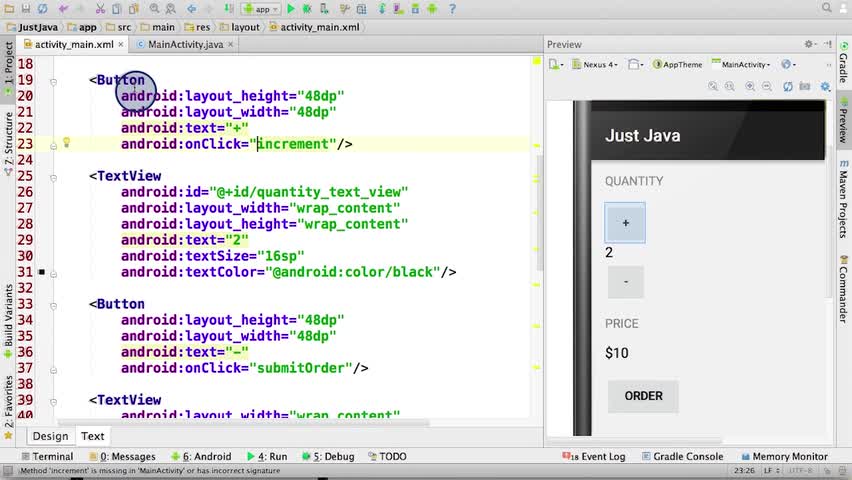
Task: Select the layout breadcrumb folder
Action: (240, 27)
